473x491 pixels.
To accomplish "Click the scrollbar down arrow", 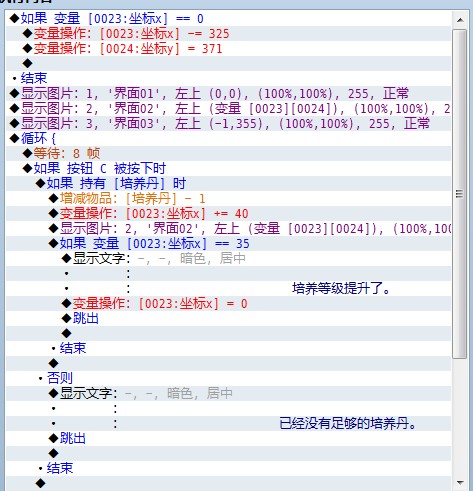I will [x=460, y=482].
